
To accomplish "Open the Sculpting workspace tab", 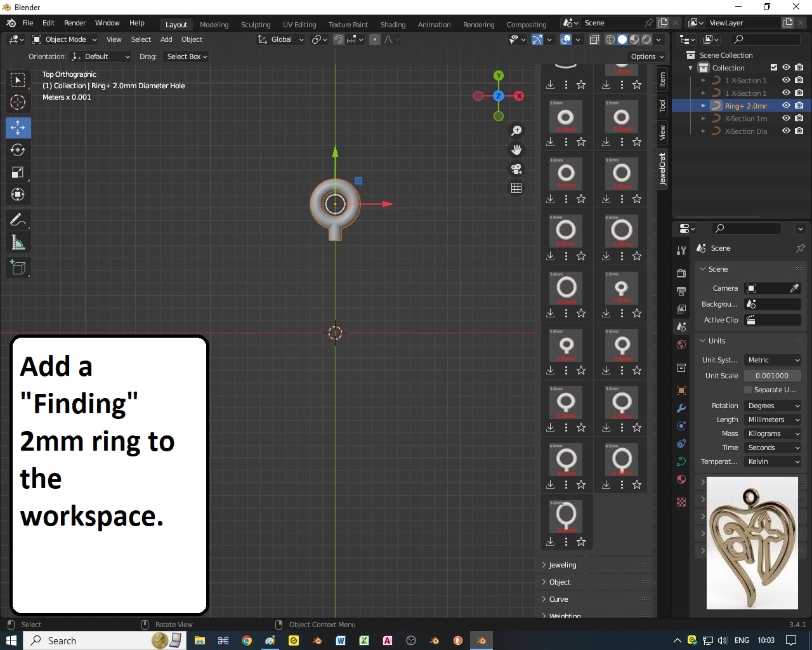I will 256,25.
